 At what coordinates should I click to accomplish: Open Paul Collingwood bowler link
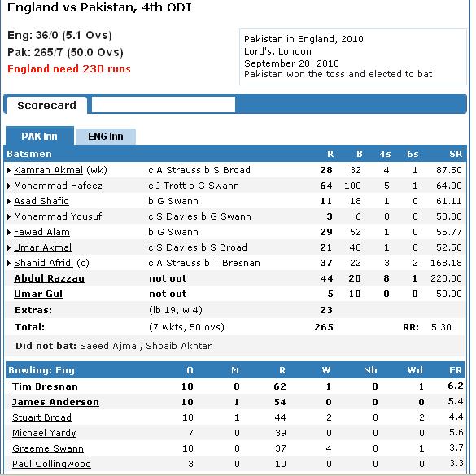(x=51, y=464)
